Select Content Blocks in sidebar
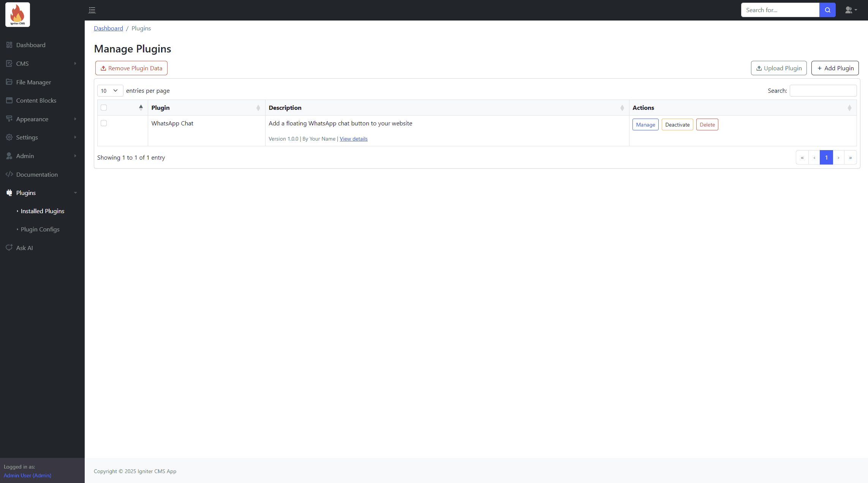The image size is (868, 483). pyautogui.click(x=36, y=100)
